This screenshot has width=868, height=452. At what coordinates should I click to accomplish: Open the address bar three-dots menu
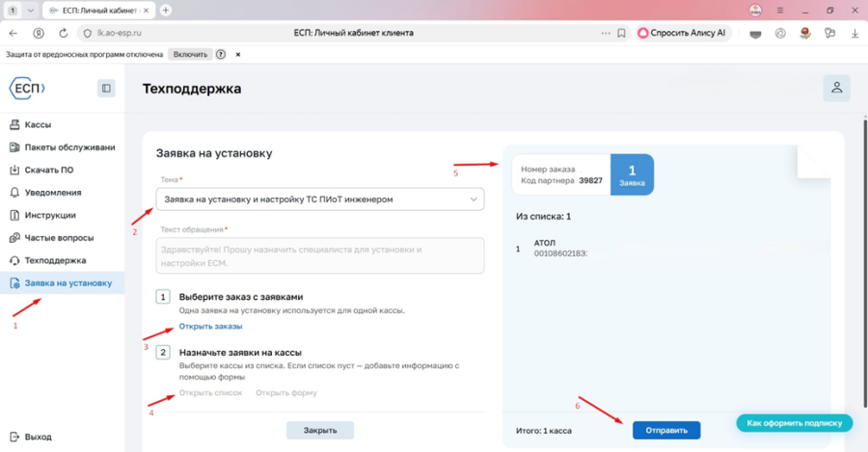coord(606,33)
